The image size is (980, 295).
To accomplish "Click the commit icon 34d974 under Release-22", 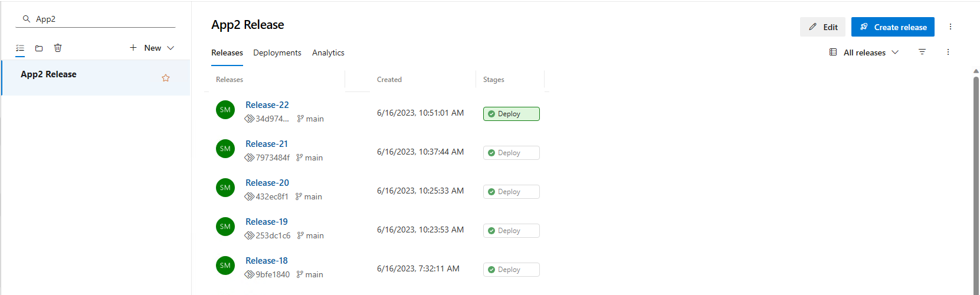I will (250, 119).
